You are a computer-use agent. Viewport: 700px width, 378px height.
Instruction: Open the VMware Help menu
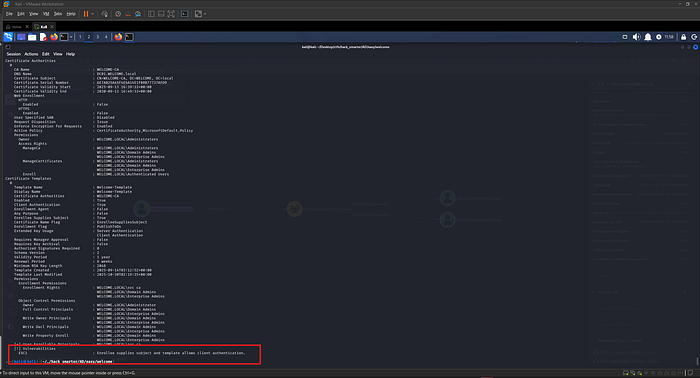[x=71, y=14]
